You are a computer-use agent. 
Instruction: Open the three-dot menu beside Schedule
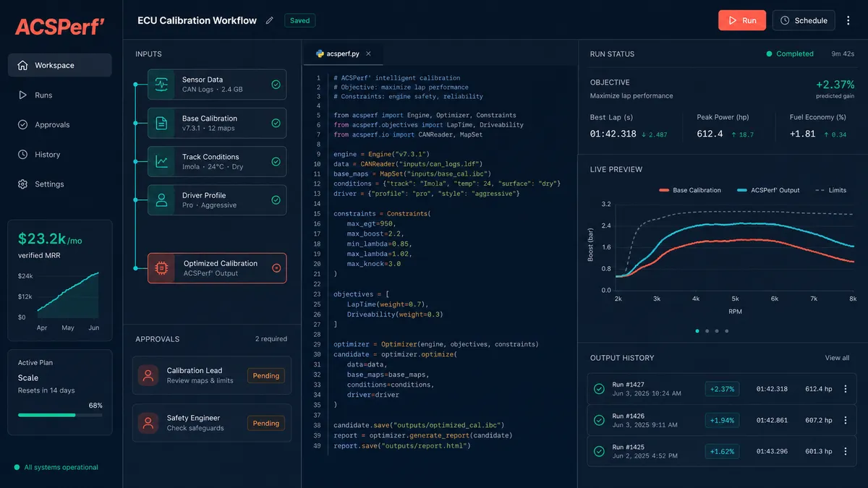click(848, 20)
